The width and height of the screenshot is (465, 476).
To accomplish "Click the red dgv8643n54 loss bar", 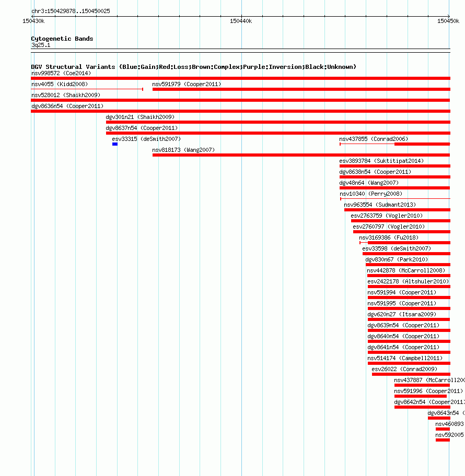I will (x=439, y=418).
